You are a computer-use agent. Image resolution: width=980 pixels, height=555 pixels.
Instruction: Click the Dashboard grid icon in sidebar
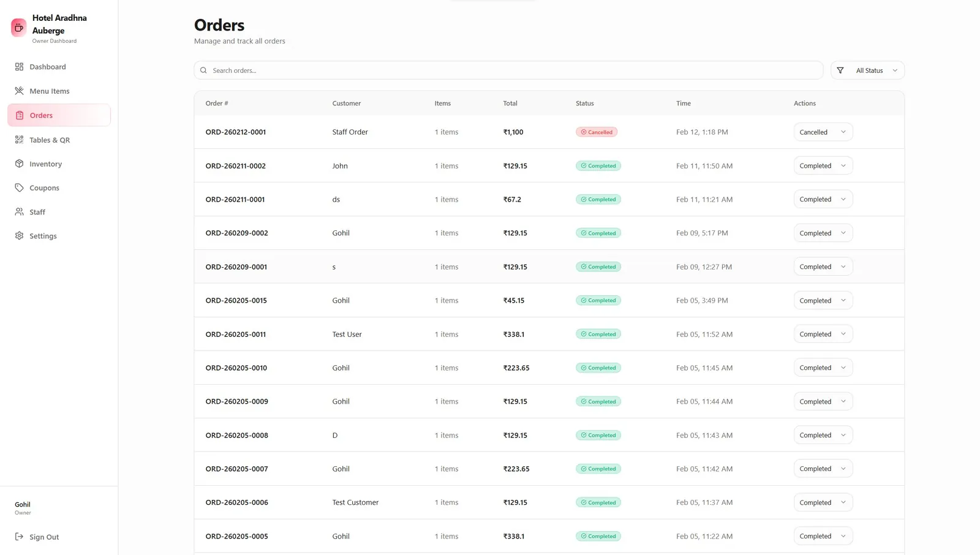click(x=20, y=67)
